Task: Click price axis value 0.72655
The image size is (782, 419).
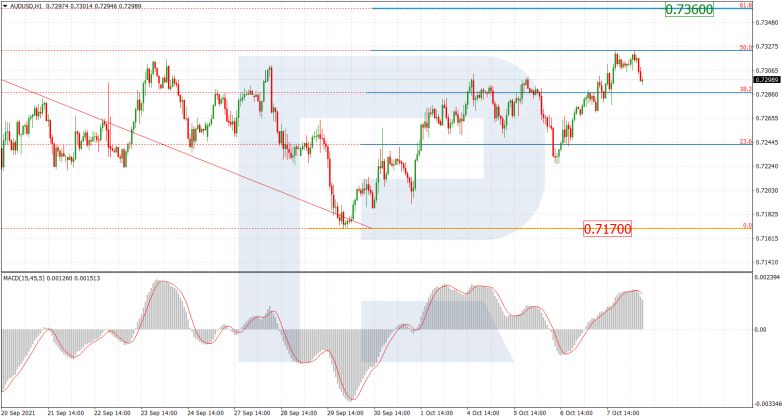Action: (767, 119)
